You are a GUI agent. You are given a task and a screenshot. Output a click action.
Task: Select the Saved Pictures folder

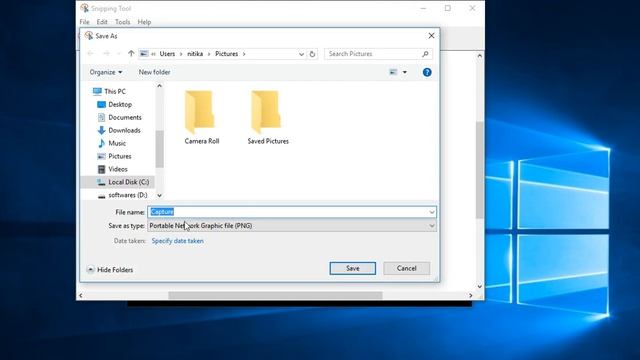point(268,118)
